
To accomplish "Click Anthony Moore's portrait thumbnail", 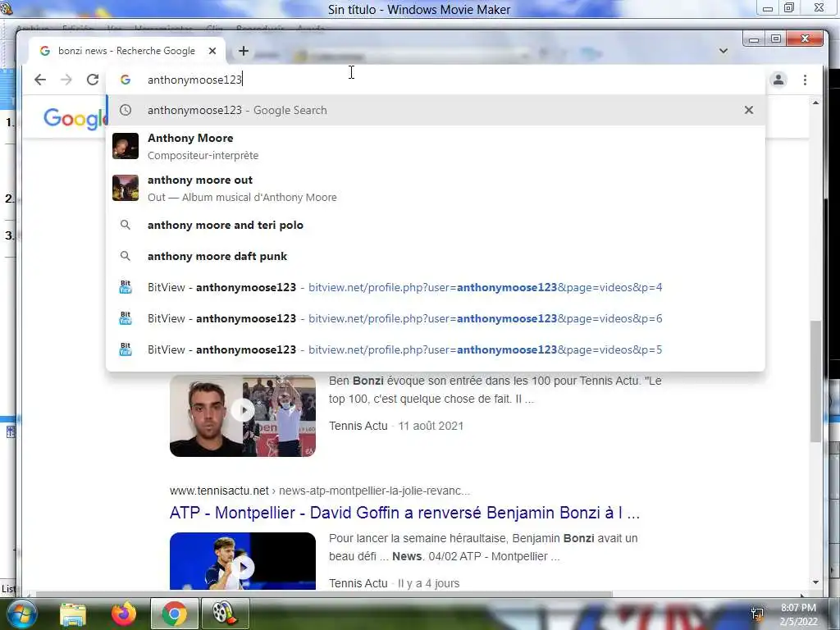I will 126,146.
